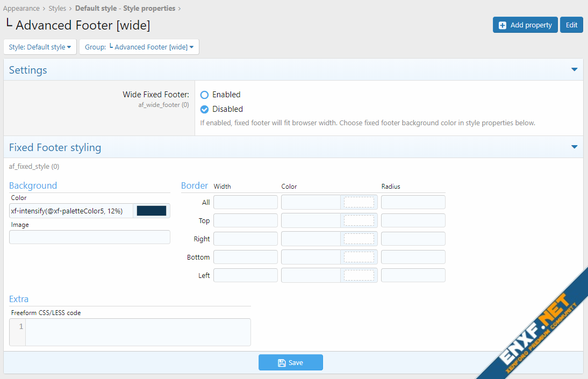Viewport: 588px width, 379px height.
Task: Open the Style: Default style dropdown
Action: point(40,47)
